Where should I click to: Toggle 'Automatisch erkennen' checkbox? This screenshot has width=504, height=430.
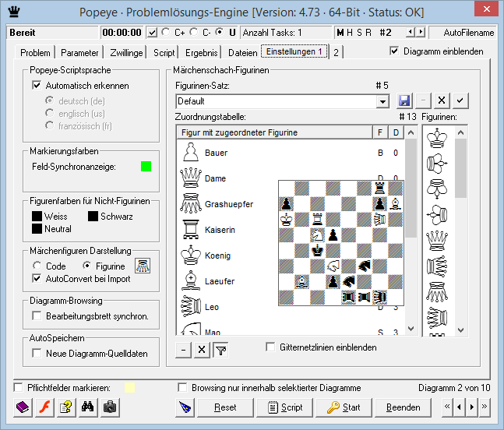(37, 86)
